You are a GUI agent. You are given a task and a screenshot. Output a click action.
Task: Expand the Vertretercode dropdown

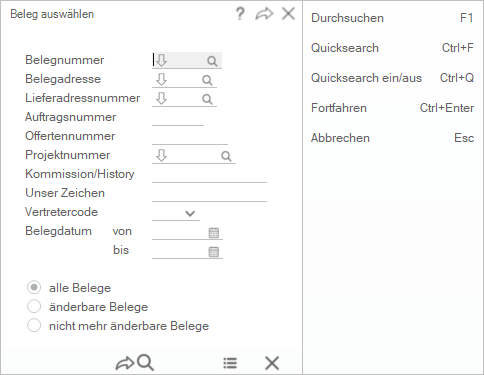[190, 213]
